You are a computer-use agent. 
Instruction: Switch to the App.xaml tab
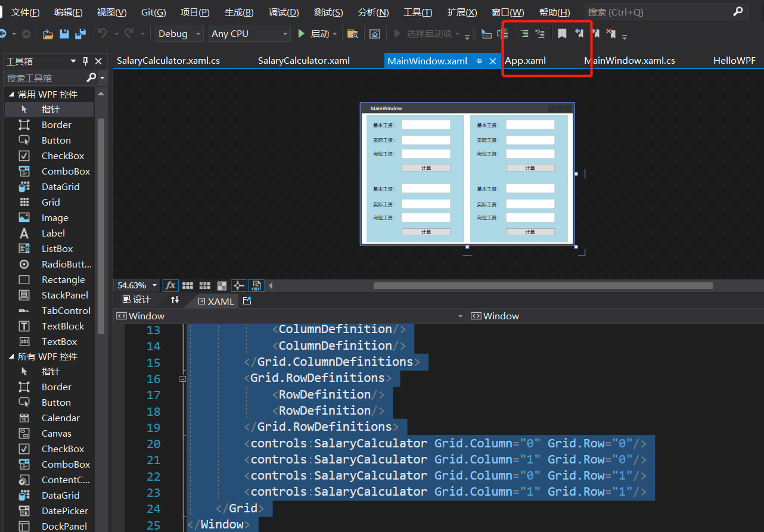[x=525, y=61]
